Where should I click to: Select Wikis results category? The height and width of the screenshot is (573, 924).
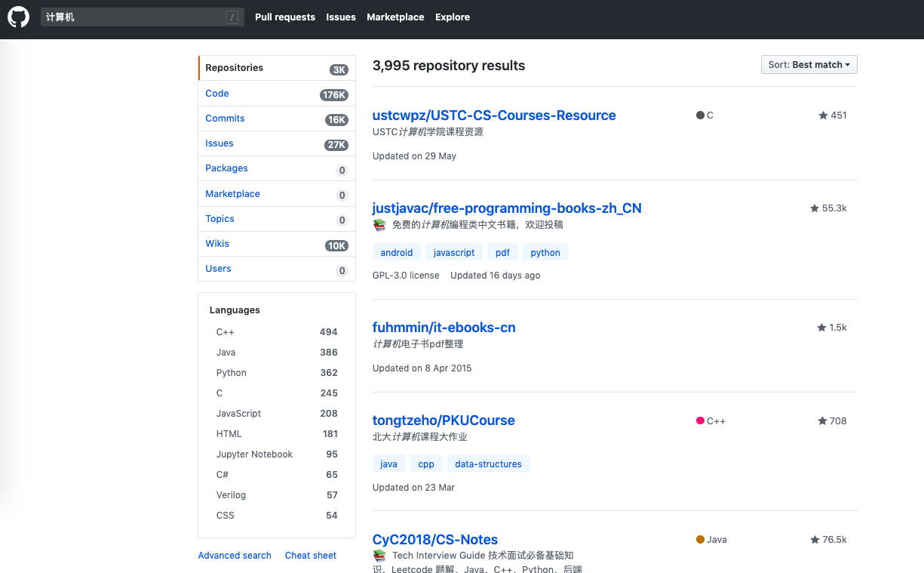(277, 244)
